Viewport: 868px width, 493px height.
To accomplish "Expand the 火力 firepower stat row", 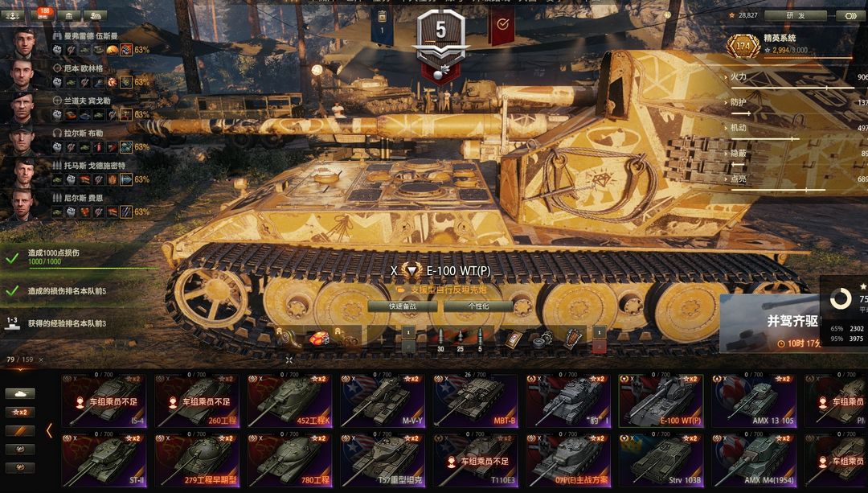I will tap(796, 77).
